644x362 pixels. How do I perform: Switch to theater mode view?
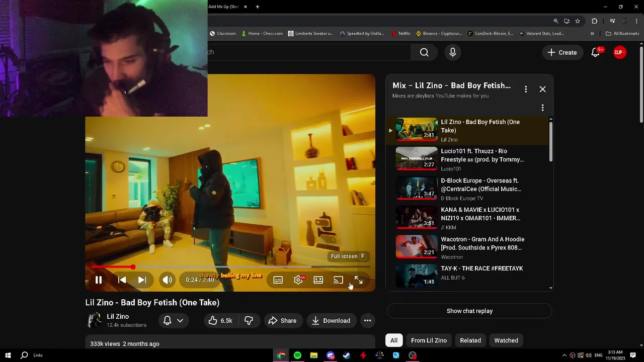tap(318, 280)
